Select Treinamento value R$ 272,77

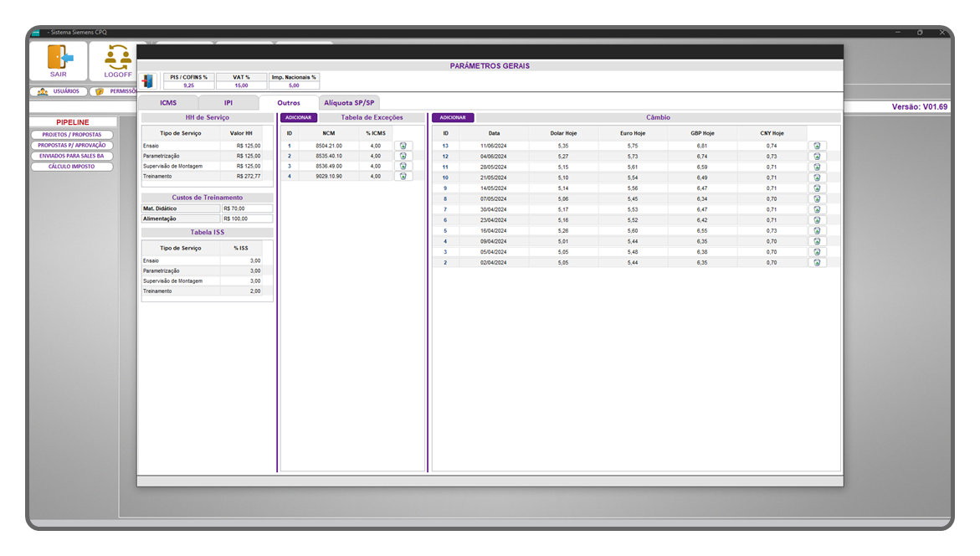click(x=248, y=177)
